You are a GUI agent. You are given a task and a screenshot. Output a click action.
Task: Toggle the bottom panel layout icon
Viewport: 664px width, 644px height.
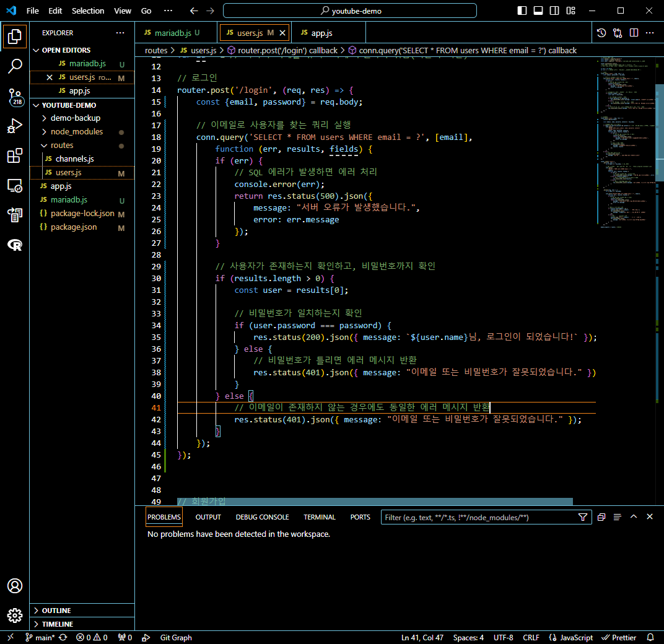click(538, 11)
